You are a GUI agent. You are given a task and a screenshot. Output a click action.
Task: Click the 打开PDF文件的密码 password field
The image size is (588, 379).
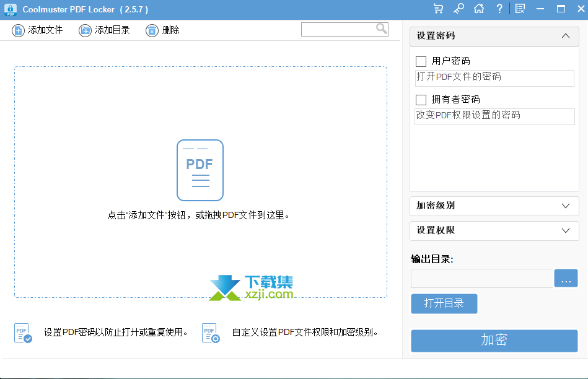coord(494,78)
